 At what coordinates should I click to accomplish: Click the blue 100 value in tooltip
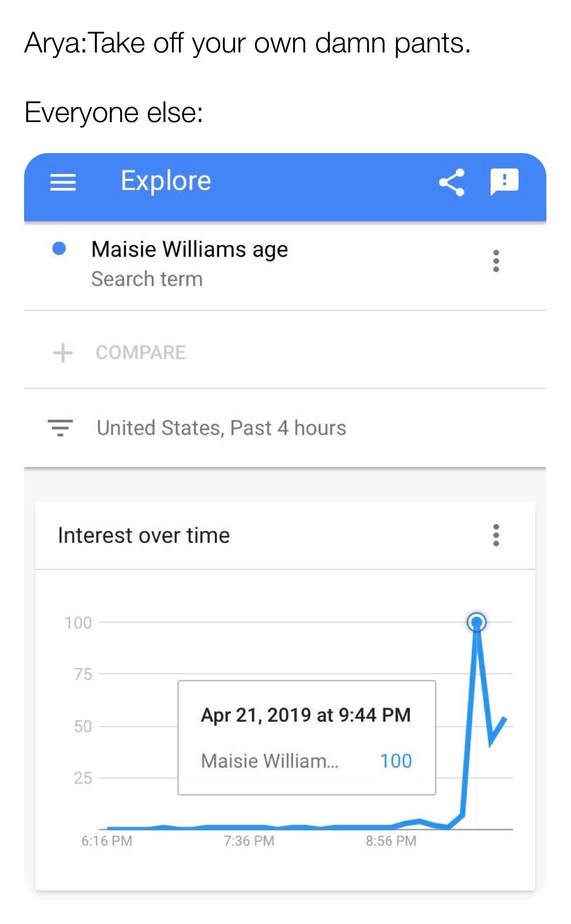click(396, 761)
